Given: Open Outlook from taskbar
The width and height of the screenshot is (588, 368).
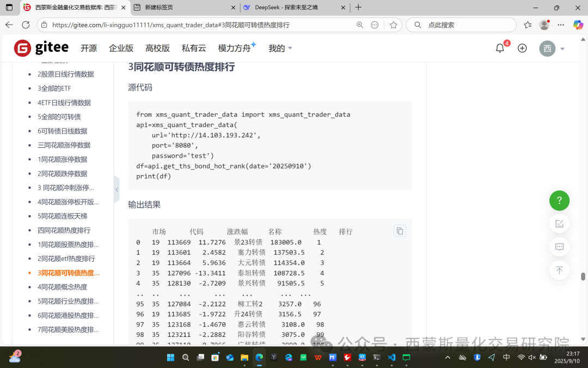Looking at the screenshot, I should (230, 357).
